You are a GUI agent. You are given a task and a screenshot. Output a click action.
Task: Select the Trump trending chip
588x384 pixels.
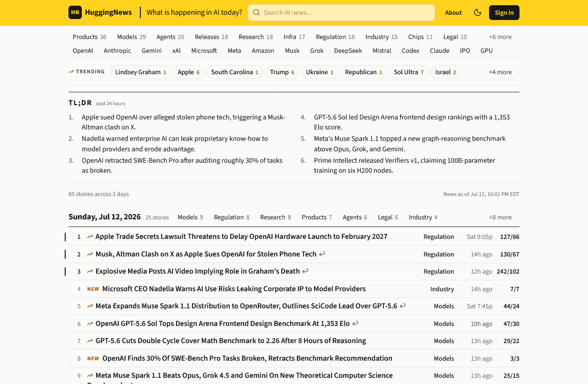(282, 72)
